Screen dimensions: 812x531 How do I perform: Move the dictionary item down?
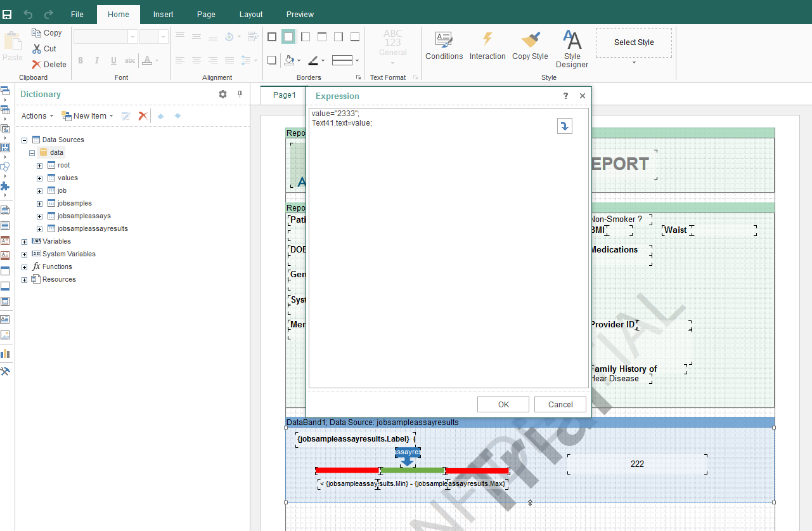click(177, 116)
